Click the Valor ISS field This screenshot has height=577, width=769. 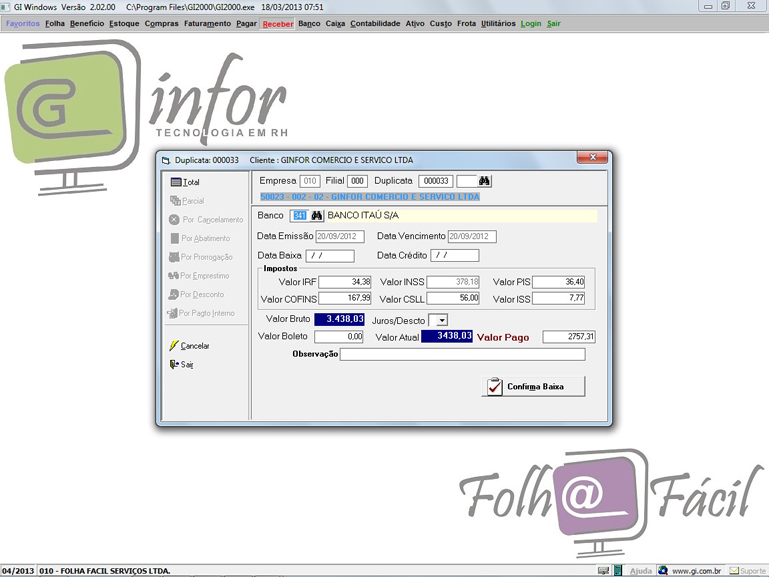click(559, 298)
